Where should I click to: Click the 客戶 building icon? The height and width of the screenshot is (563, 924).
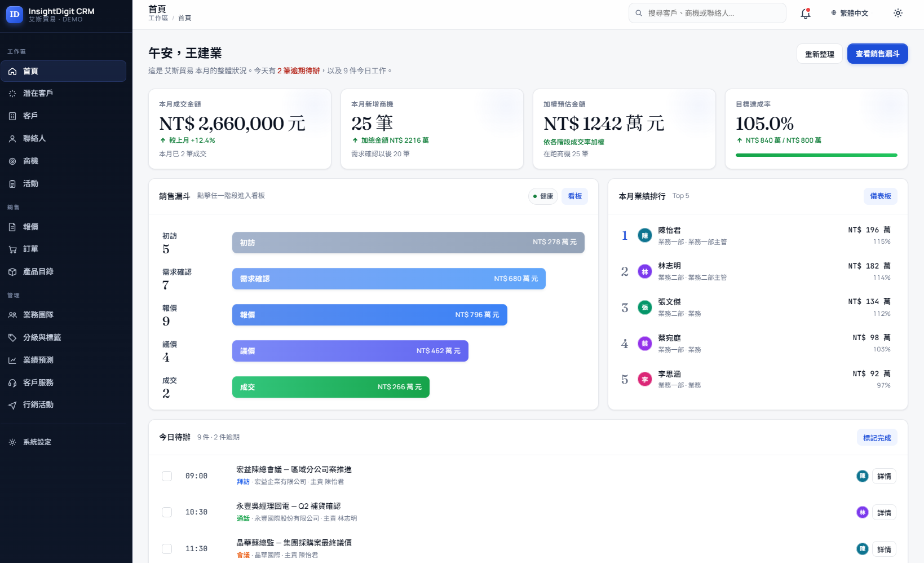tap(12, 116)
